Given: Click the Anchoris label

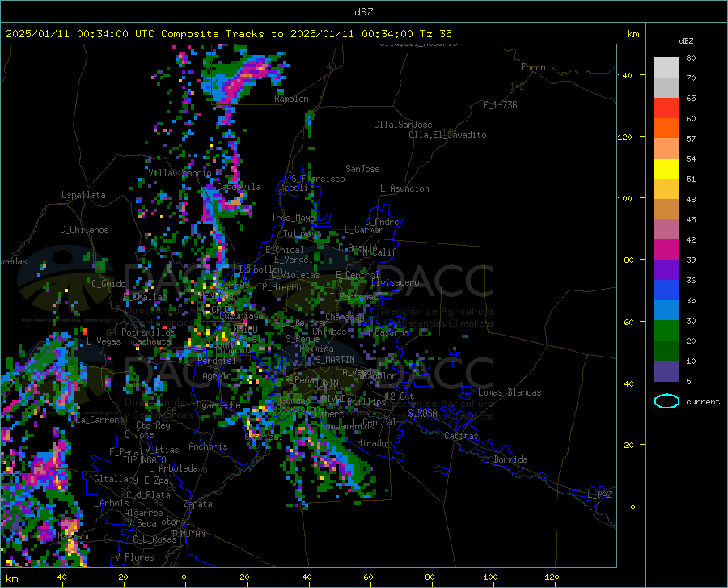Looking at the screenshot, I should click(208, 447).
